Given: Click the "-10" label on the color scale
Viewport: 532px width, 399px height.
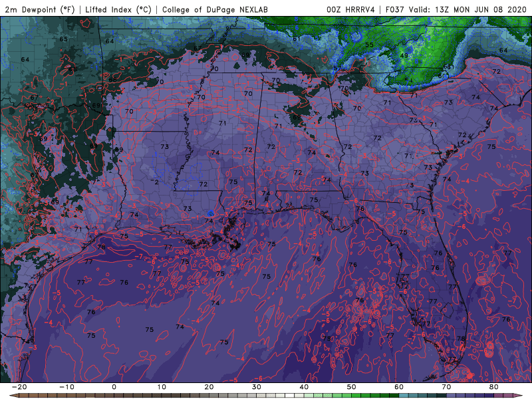Looking at the screenshot, I should click(x=66, y=387).
